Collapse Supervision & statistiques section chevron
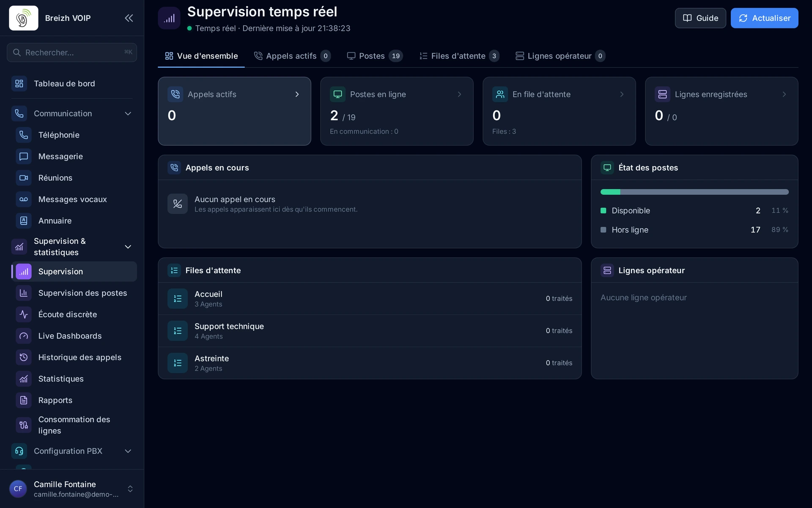The width and height of the screenshot is (812, 508). click(x=128, y=247)
